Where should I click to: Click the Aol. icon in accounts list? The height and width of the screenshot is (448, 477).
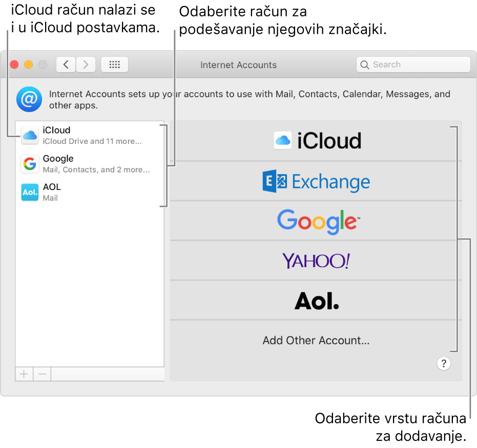pos(30,192)
